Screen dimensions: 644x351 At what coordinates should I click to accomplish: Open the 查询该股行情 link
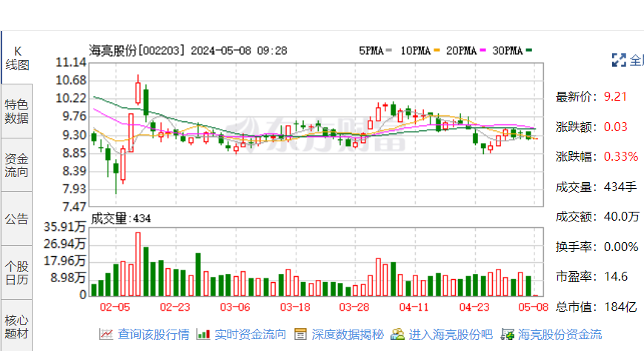point(153,334)
